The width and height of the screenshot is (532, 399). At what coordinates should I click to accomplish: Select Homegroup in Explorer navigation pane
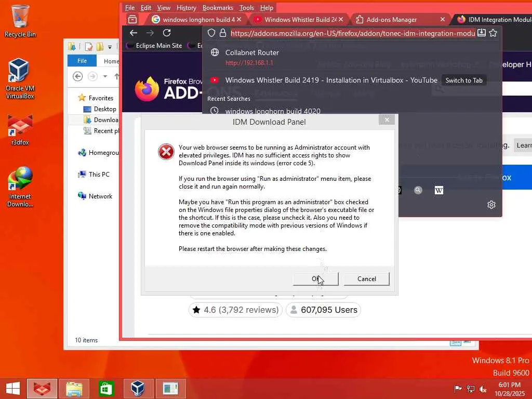point(98,153)
